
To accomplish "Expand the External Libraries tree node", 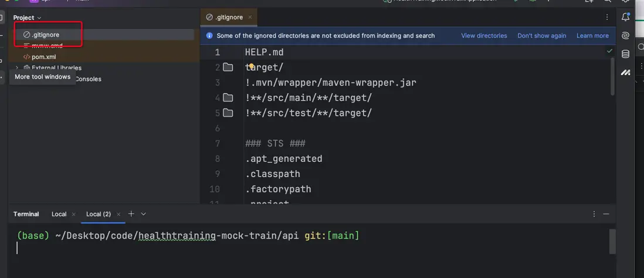I will tap(17, 68).
